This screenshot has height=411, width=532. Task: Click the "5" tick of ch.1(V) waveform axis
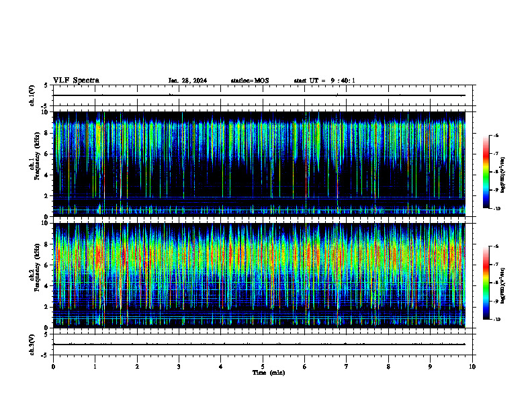pyautogui.click(x=46, y=85)
